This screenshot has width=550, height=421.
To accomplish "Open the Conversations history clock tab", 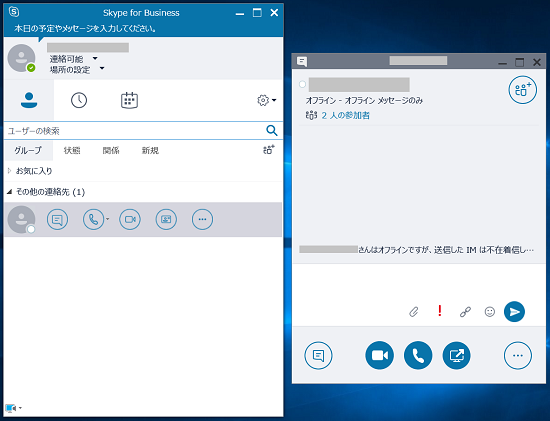I will [x=79, y=100].
